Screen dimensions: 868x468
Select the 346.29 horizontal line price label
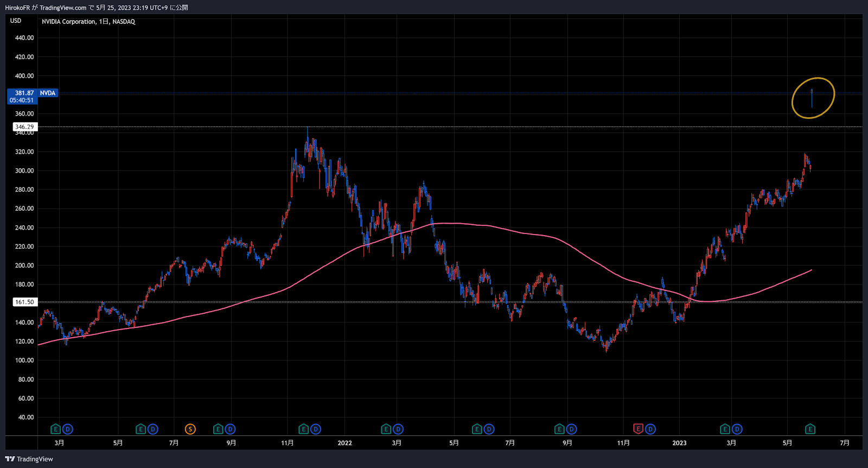coord(24,127)
